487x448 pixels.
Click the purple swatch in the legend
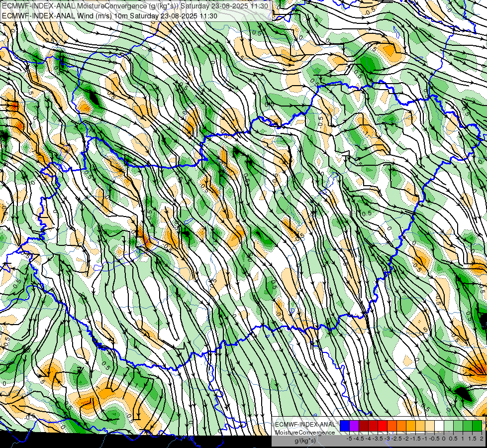354,426
